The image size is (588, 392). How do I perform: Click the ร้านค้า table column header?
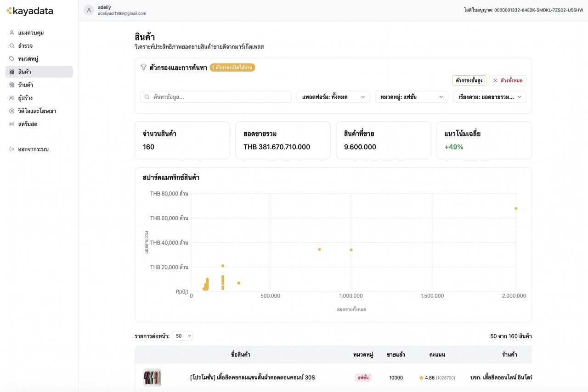tap(509, 354)
